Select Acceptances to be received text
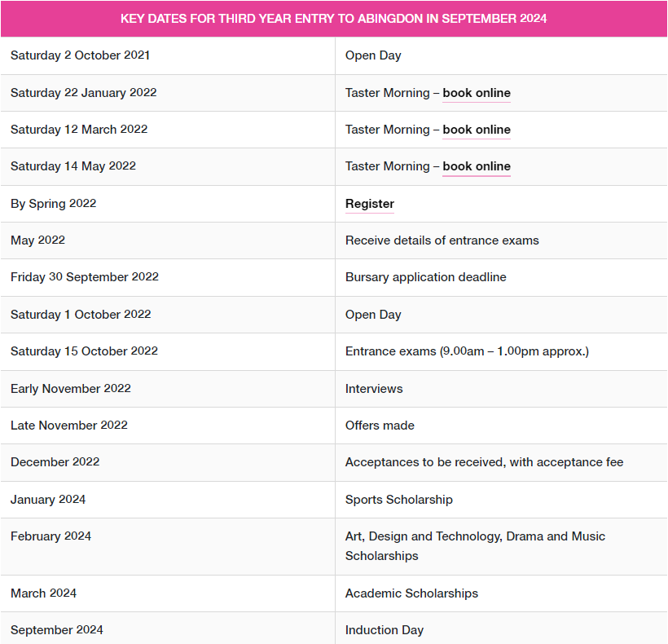668x644 pixels. click(x=484, y=462)
